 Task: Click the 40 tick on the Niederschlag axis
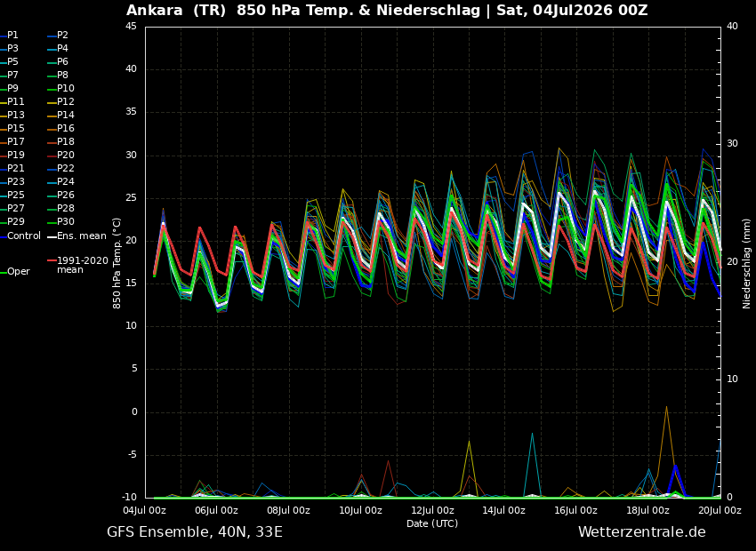(x=732, y=26)
